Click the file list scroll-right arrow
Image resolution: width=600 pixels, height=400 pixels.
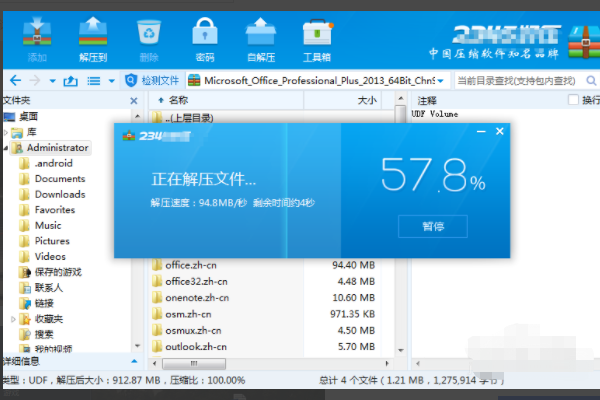pyautogui.click(x=387, y=364)
